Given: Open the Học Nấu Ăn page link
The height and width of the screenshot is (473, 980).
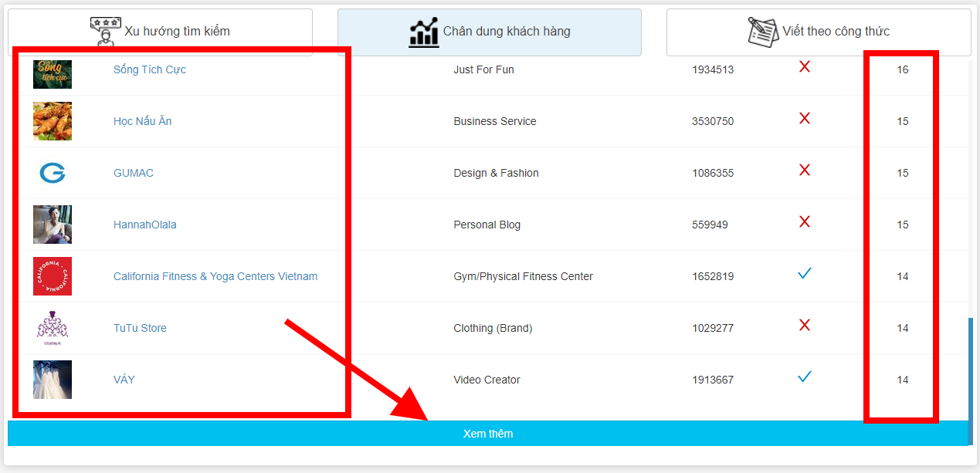Looking at the screenshot, I should click(143, 121).
